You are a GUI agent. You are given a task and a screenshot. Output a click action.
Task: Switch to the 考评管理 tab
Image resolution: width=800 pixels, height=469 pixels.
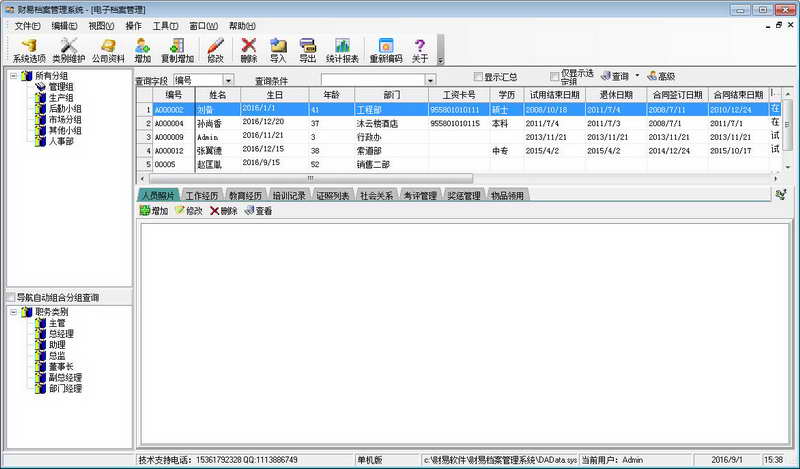coord(420,195)
